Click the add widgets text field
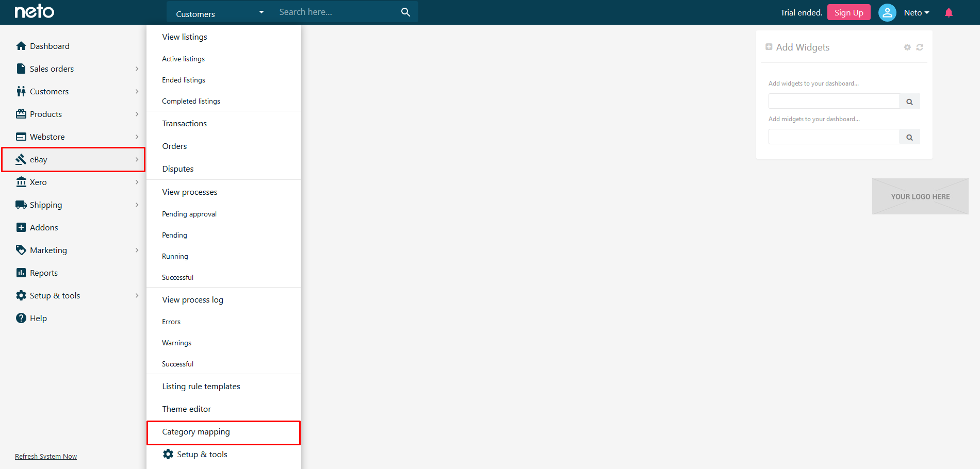980x469 pixels. pos(834,101)
